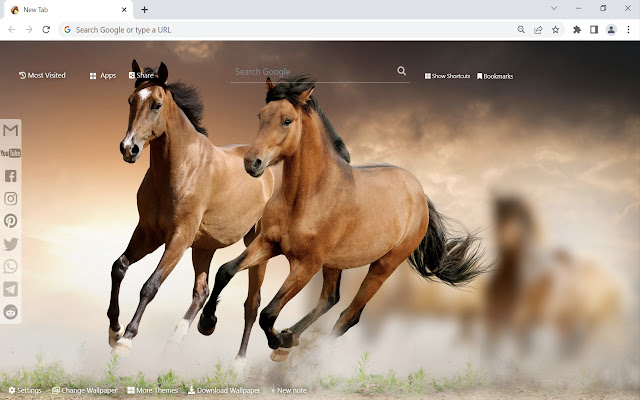The height and width of the screenshot is (400, 640).
Task: Open Gmail from the left sidebar
Action: pos(11,130)
